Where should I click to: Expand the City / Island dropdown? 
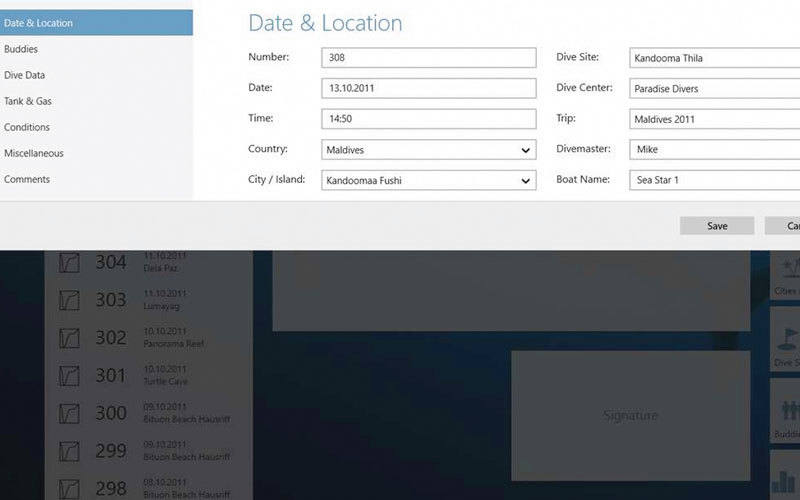click(429, 181)
